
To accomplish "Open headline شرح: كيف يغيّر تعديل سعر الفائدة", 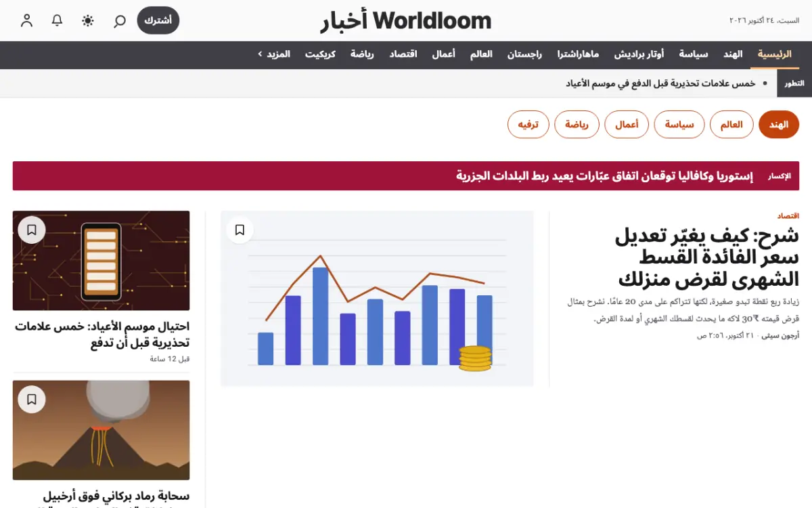I will [x=707, y=258].
